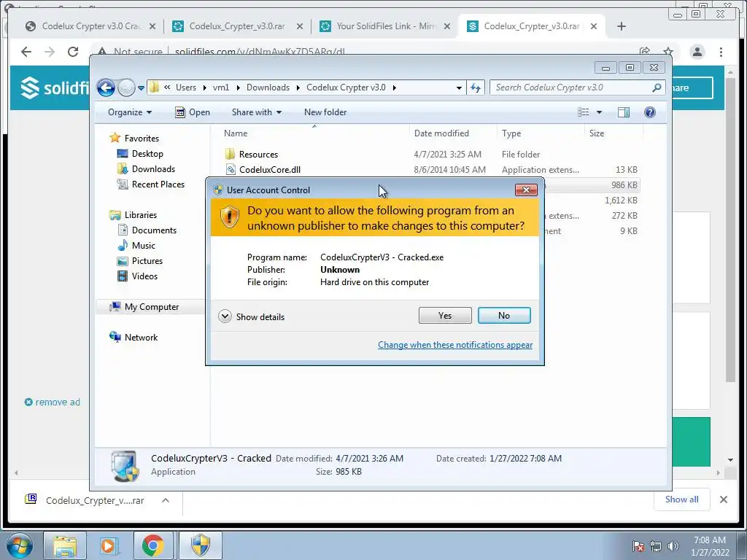Open recent locations dropdown beside nav arrows
The width and height of the screenshot is (747, 560).
pos(141,88)
